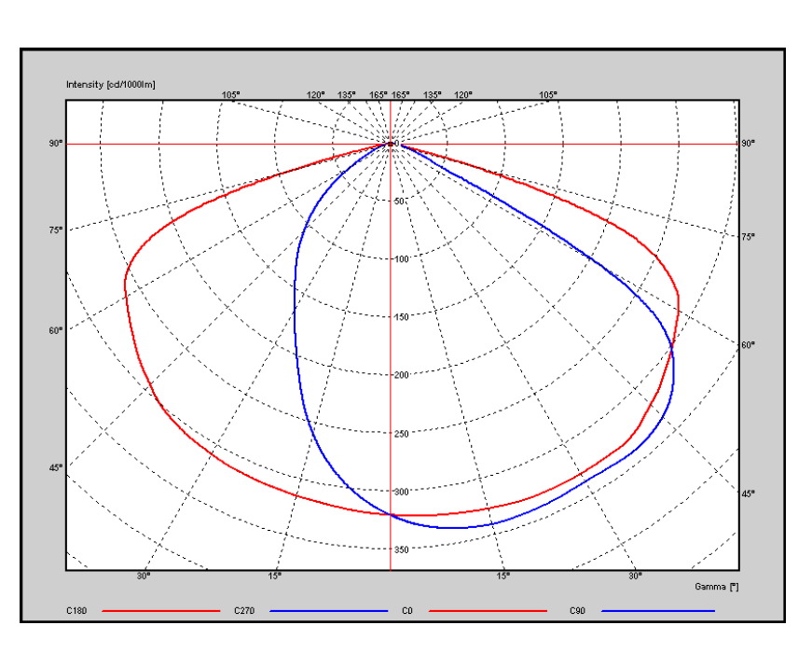
Task: Click the top-right 120° label
Action: tap(463, 95)
